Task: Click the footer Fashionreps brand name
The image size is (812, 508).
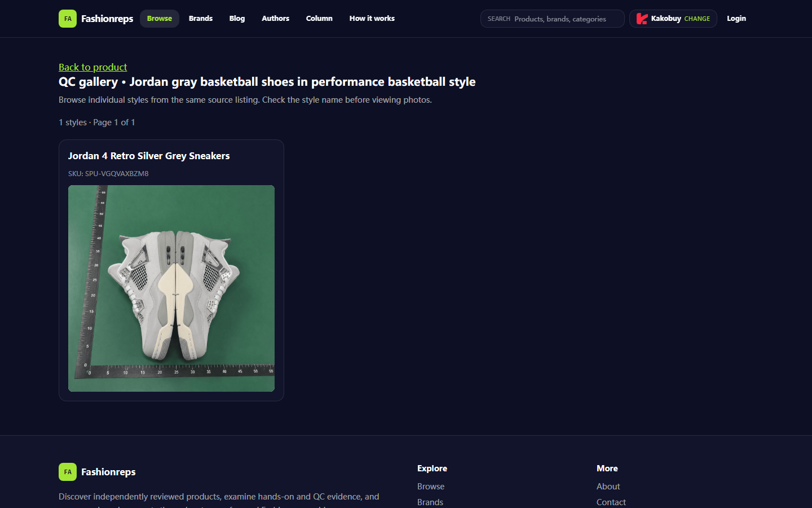Action: coord(108,472)
